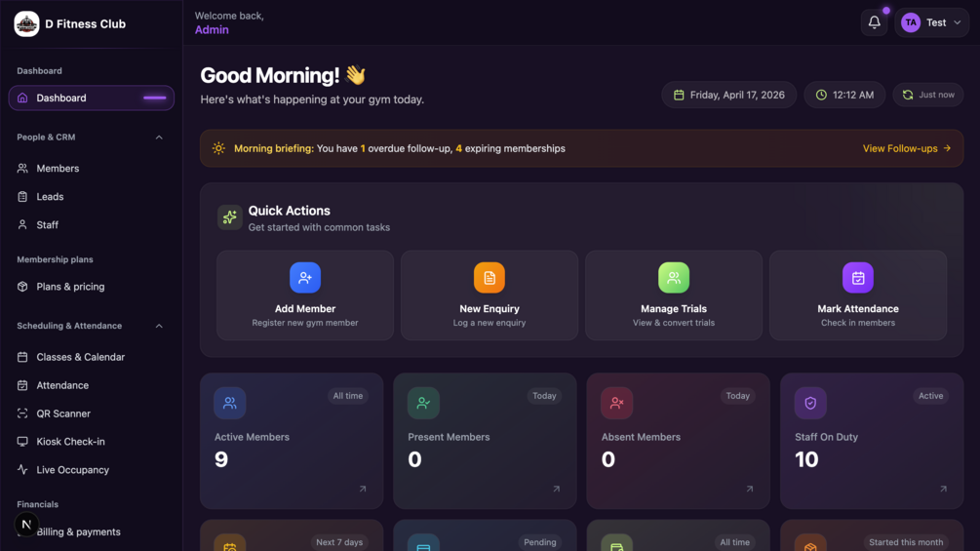The width and height of the screenshot is (980, 551).
Task: Open the arrow on Absent Members card
Action: tap(749, 490)
